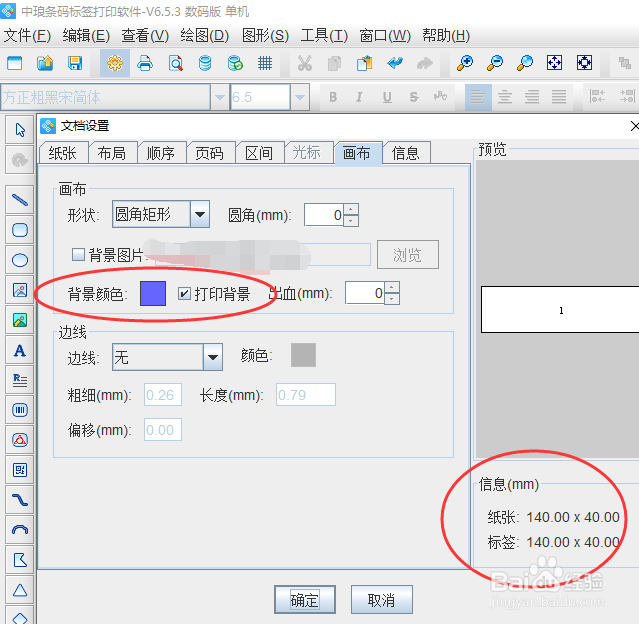
Task: Toggle Italic formatting button
Action: (359, 97)
